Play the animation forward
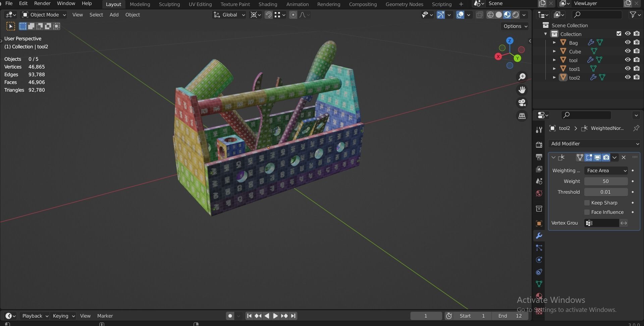 275,316
